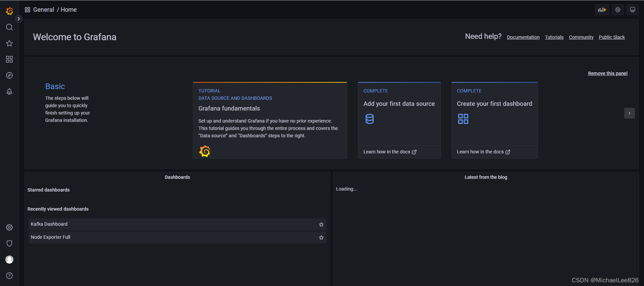Click the dashboard squares icon in the card

pyautogui.click(x=463, y=119)
